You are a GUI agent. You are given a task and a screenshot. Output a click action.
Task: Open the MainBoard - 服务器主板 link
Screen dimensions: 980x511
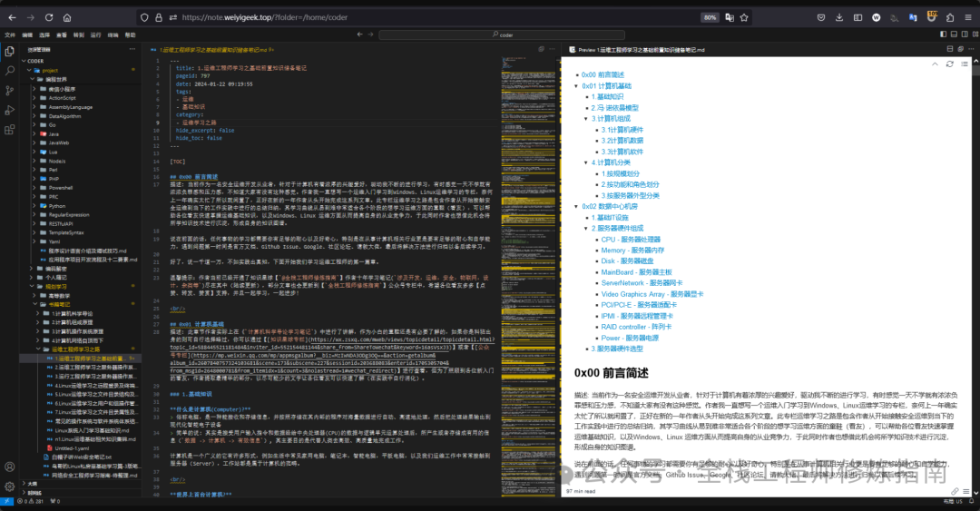pos(636,272)
